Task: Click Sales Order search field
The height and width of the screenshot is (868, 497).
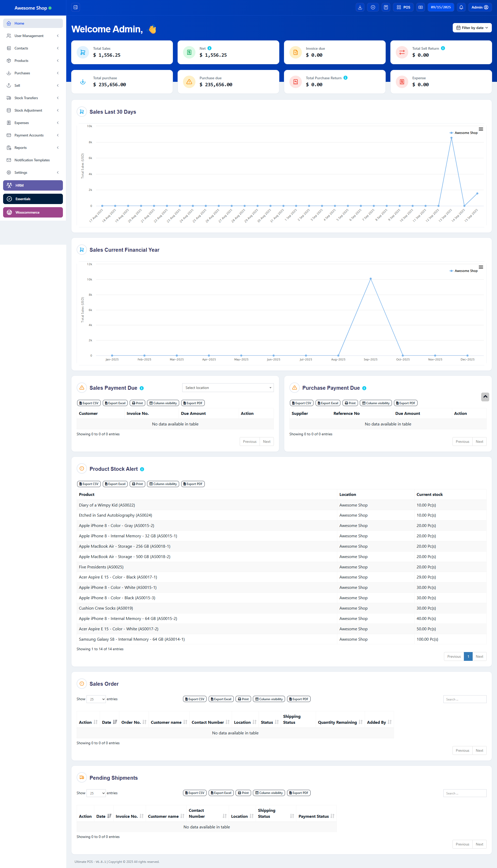Action: click(465, 699)
